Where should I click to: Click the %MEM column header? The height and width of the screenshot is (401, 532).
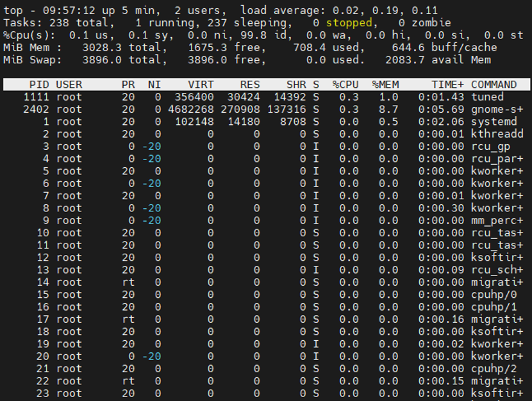(x=385, y=85)
